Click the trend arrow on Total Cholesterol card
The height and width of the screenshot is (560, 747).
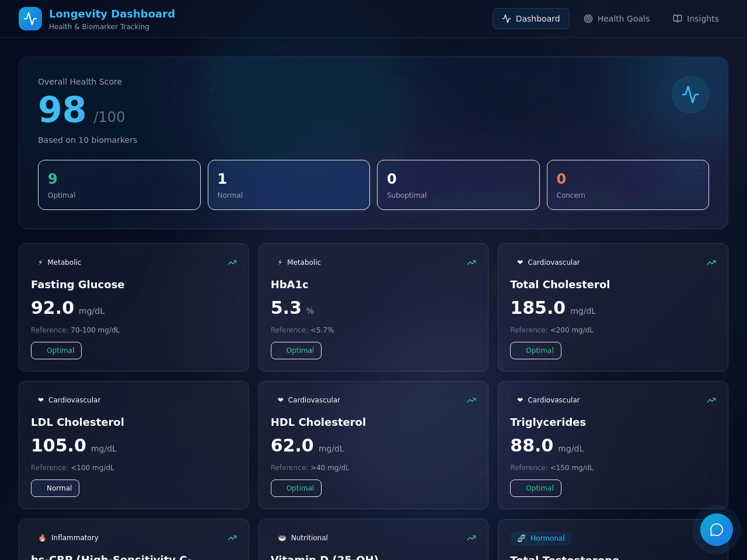click(x=711, y=262)
